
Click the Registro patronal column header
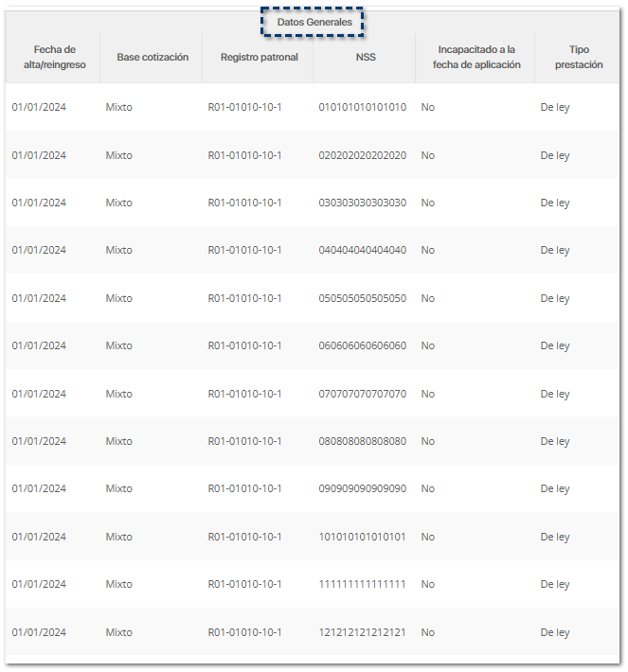pyautogui.click(x=259, y=57)
